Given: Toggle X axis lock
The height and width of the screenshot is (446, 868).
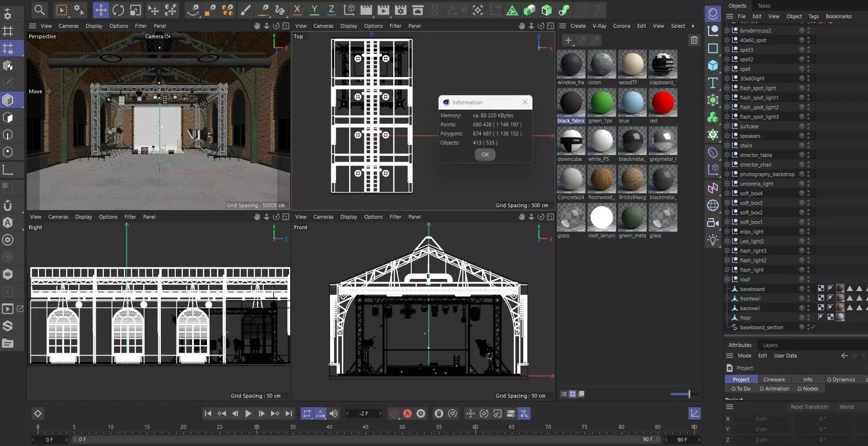Looking at the screenshot, I should point(297,10).
